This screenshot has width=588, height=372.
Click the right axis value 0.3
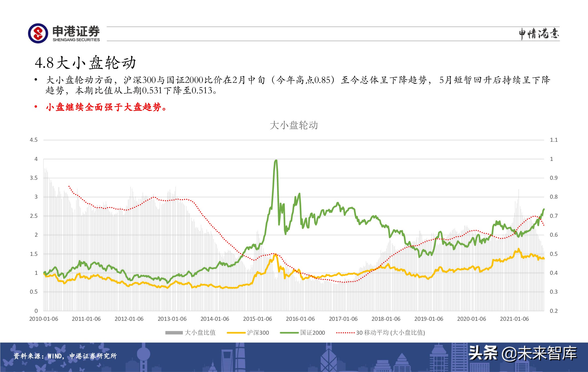tap(554, 292)
